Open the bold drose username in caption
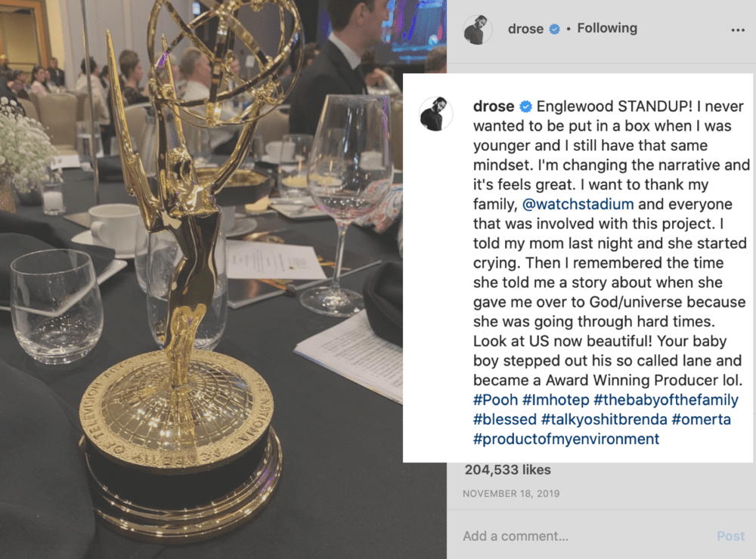Screen dimensions: 756x559 pos(494,106)
